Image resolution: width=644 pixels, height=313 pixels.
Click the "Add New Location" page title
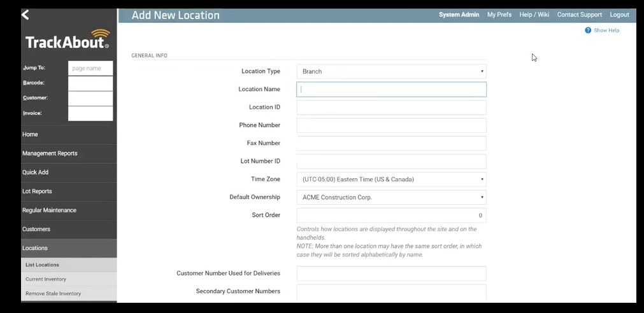[x=176, y=16]
